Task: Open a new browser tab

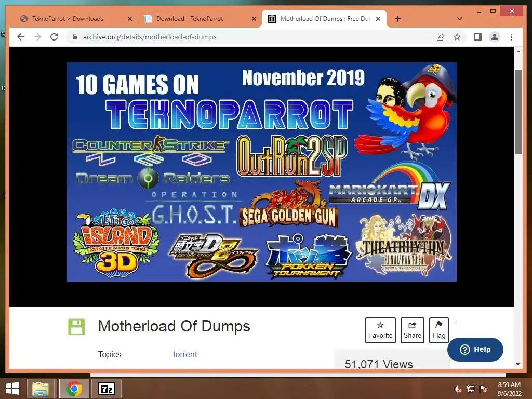Action: (398, 19)
